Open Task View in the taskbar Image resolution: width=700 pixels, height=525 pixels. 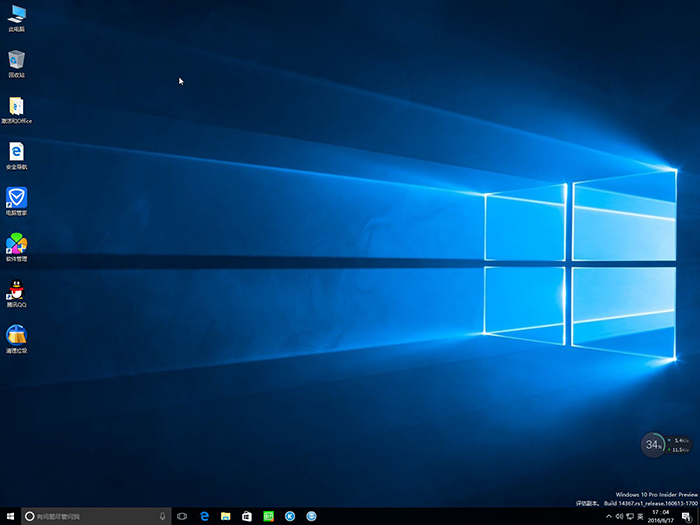[x=182, y=516]
